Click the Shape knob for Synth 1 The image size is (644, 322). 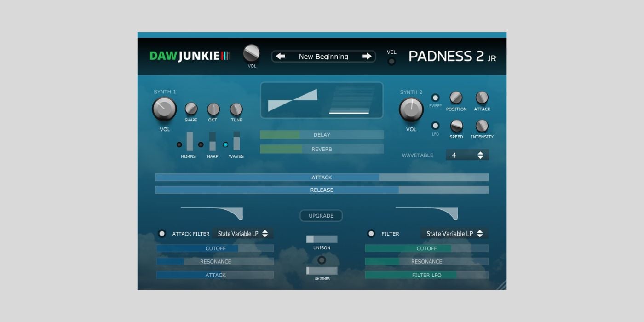pos(191,109)
